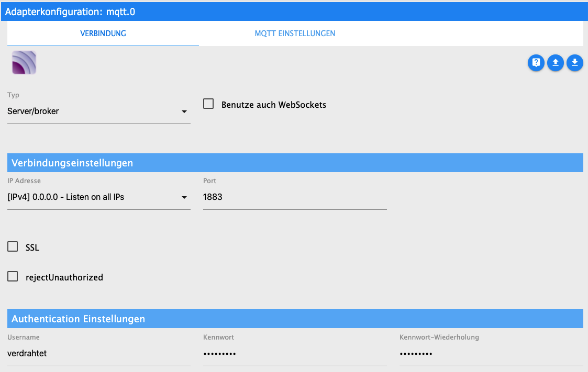This screenshot has height=372, width=588.
Task: Focus the Username field with verdrahtet
Action: 98,354
